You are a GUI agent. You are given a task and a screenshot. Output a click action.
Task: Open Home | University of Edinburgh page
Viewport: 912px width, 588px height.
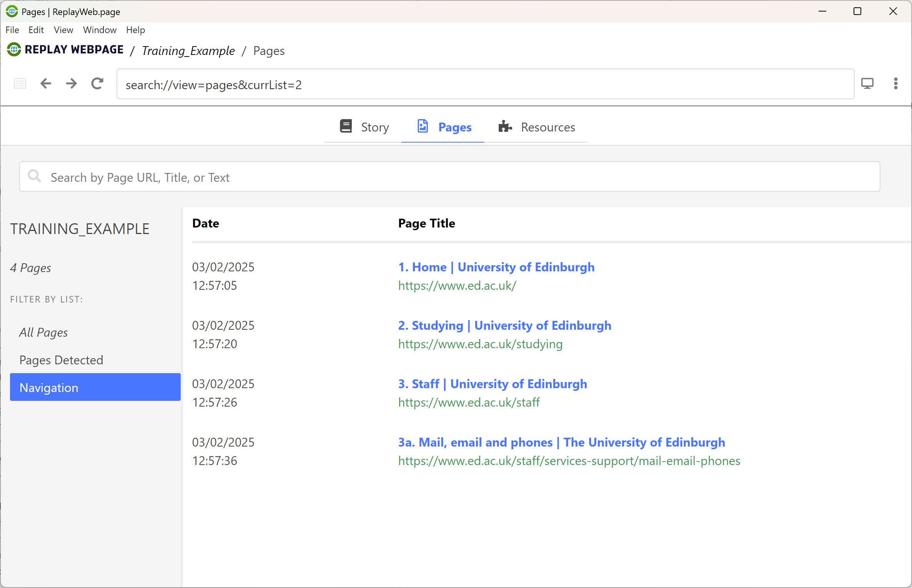pyautogui.click(x=496, y=267)
